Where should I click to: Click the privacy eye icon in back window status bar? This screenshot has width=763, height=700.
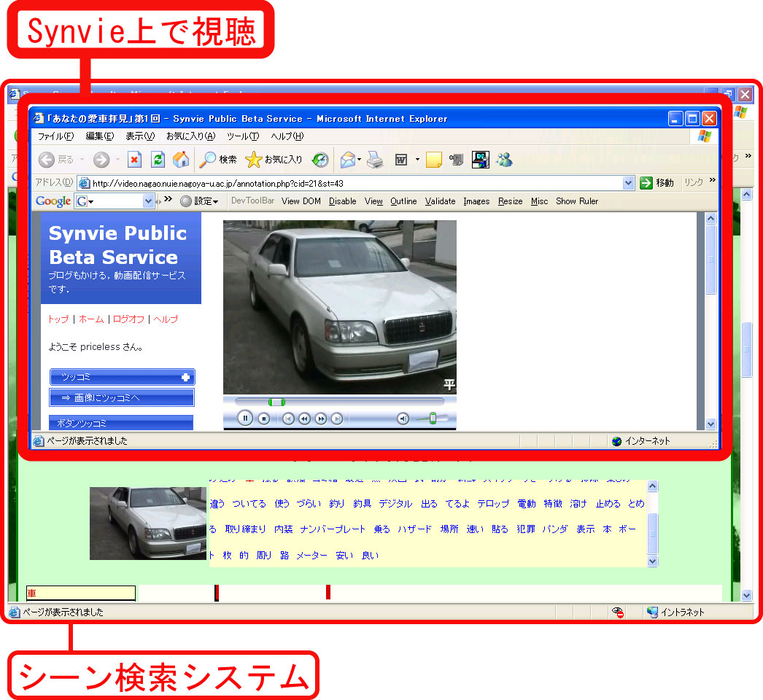click(x=618, y=612)
